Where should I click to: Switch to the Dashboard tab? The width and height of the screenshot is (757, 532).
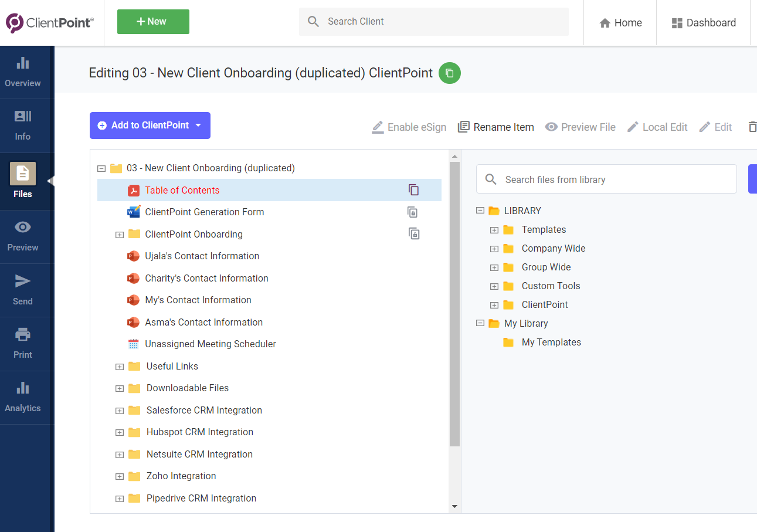tap(704, 22)
